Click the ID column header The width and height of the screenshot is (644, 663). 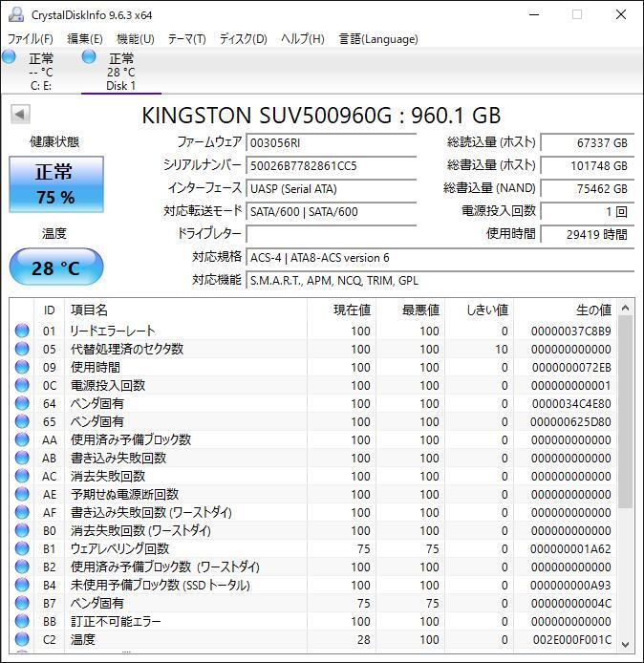click(49, 310)
